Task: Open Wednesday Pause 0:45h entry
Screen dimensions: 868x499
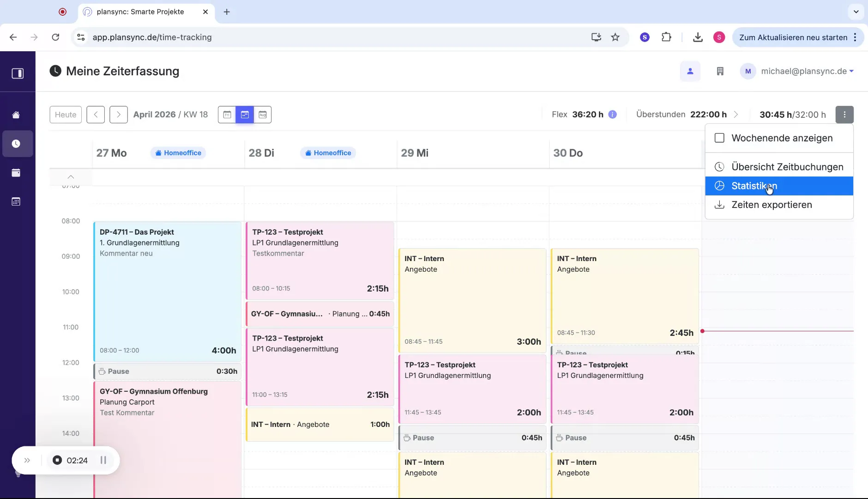Action: tap(472, 438)
